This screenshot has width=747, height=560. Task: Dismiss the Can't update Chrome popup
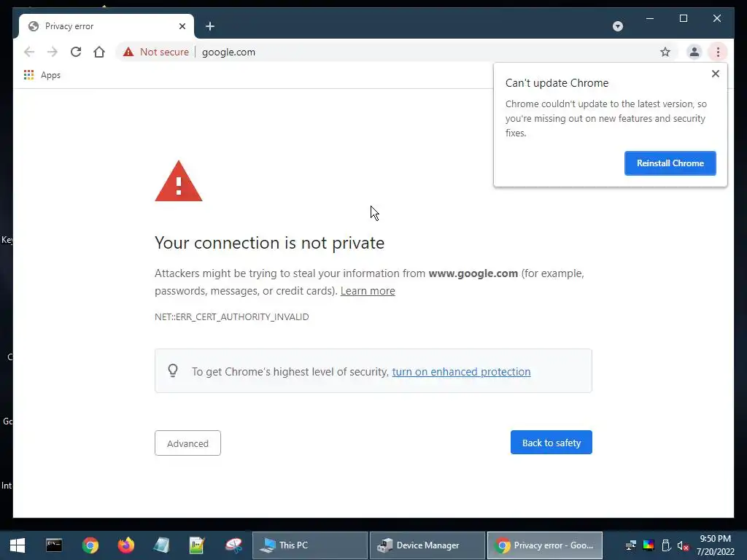coord(715,74)
